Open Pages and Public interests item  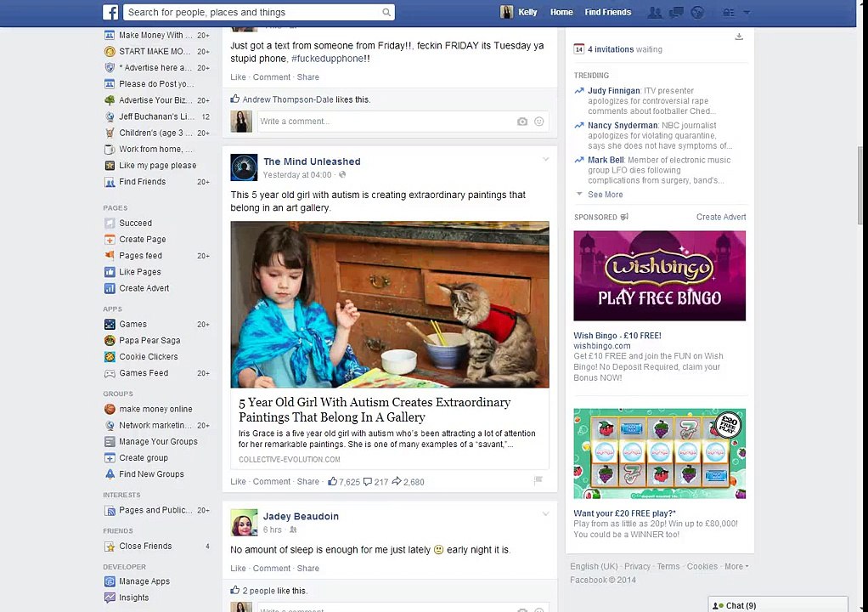(155, 510)
